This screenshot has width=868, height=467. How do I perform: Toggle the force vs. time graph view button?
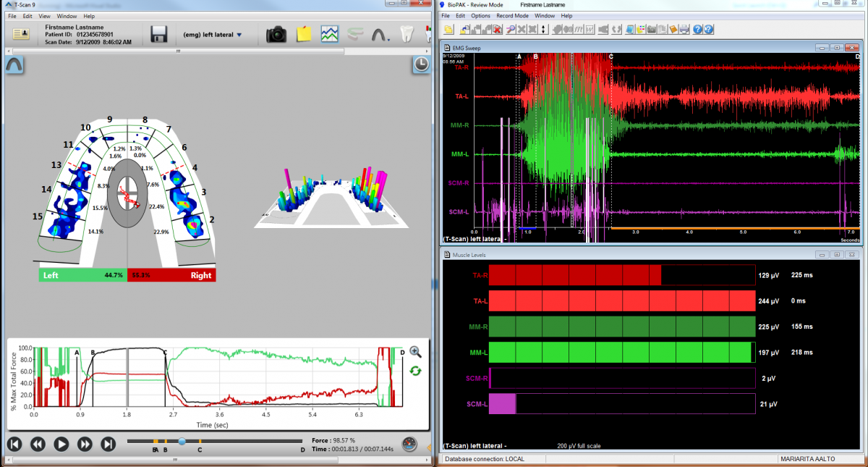pos(331,34)
